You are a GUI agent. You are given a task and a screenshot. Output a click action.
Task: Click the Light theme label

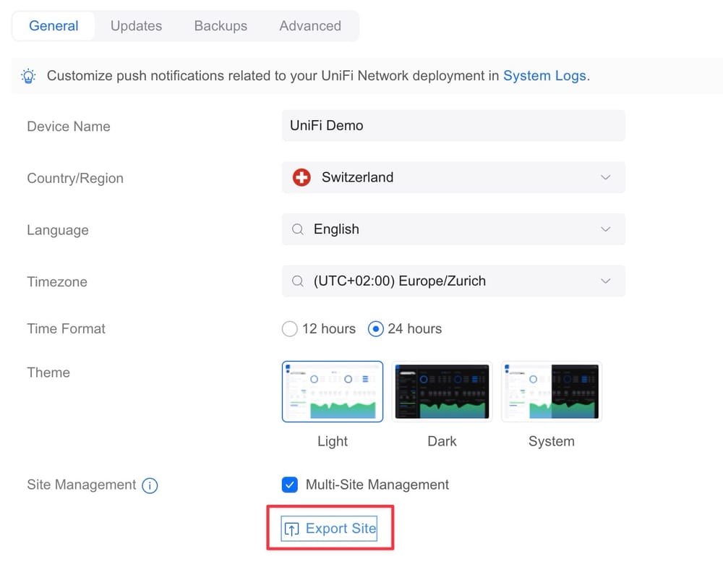point(333,441)
